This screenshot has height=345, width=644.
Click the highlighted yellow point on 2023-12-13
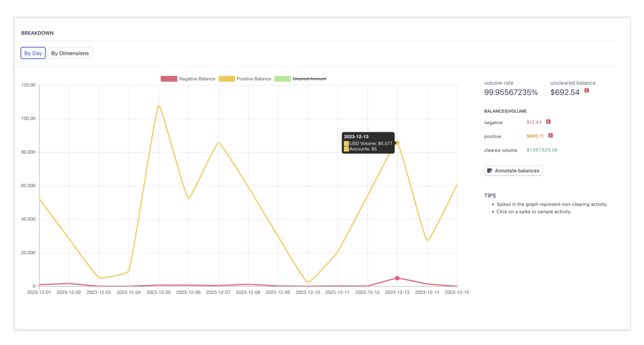point(397,143)
